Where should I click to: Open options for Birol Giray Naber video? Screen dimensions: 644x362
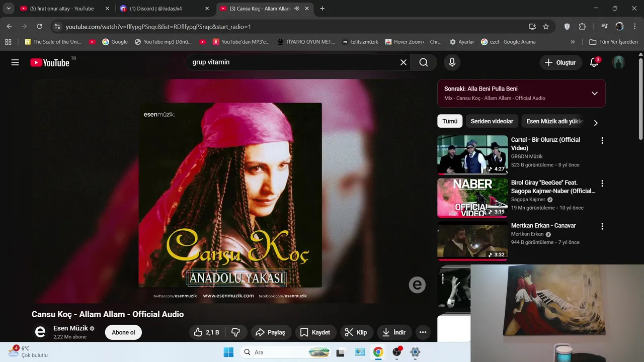tap(602, 184)
